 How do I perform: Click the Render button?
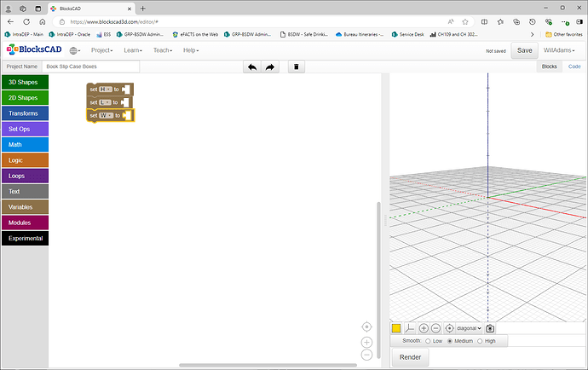pyautogui.click(x=410, y=357)
